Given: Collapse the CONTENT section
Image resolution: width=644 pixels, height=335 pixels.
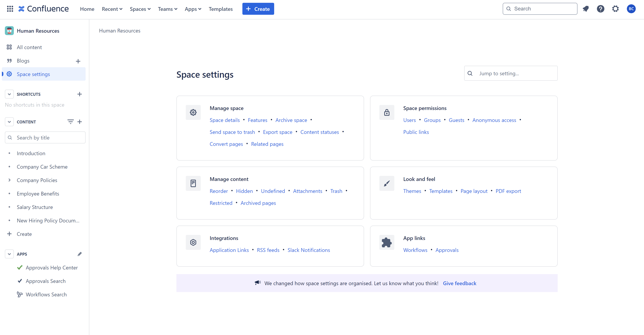Looking at the screenshot, I should [9, 122].
